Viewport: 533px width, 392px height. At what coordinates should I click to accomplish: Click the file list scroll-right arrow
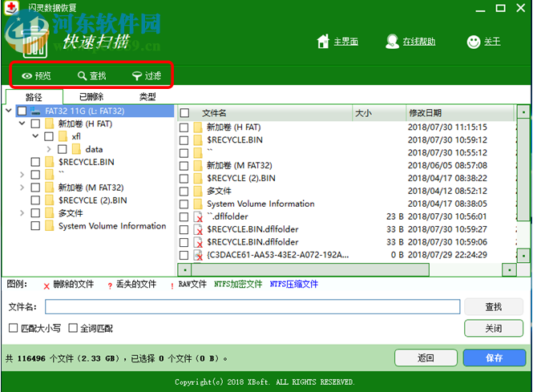point(509,270)
